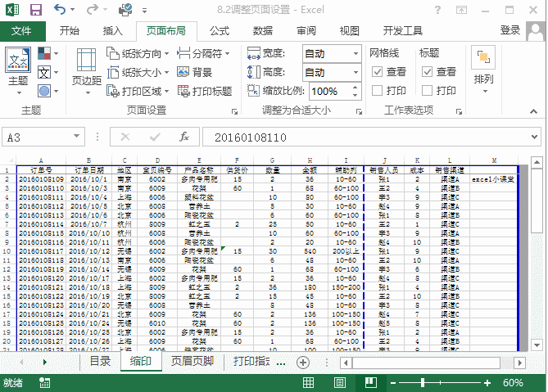Click the insert function fx icon
The width and height of the screenshot is (548, 392).
(185, 137)
